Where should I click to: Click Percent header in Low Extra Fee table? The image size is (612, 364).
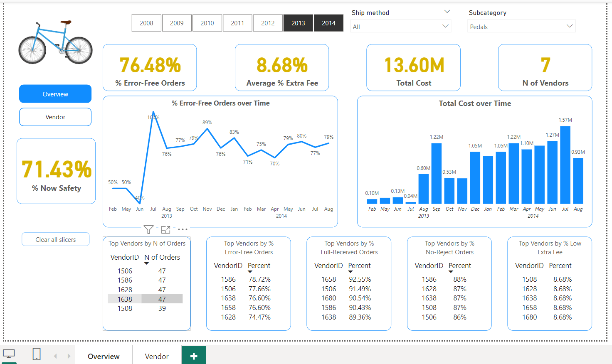click(x=560, y=266)
